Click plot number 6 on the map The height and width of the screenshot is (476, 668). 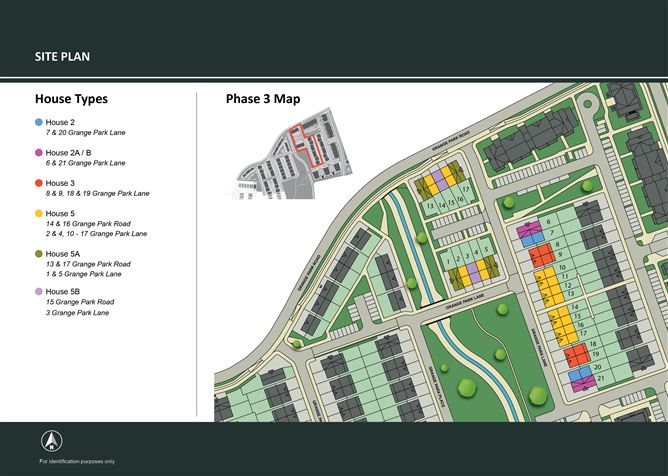pyautogui.click(x=548, y=222)
